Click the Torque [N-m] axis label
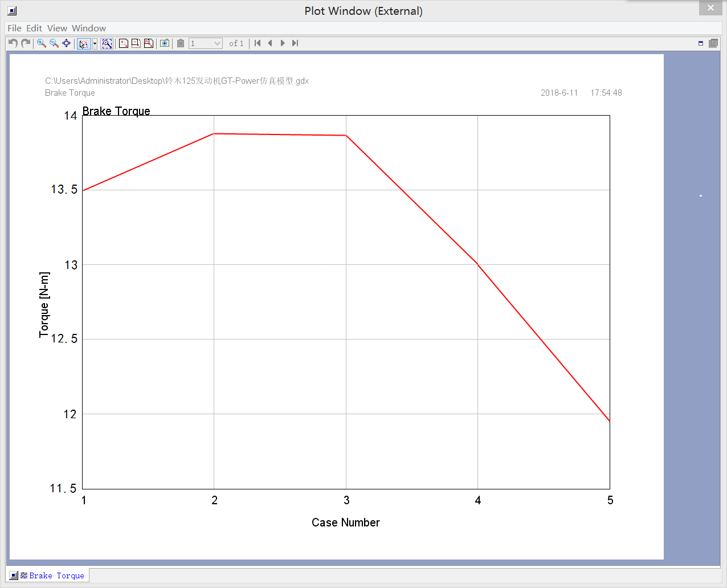Image resolution: width=727 pixels, height=588 pixels. [44, 305]
